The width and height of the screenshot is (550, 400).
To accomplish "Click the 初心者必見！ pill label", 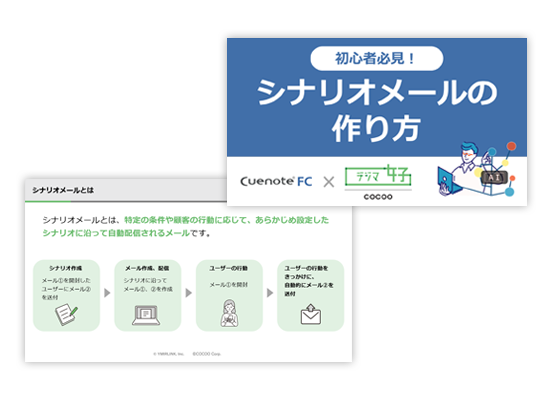I will click(x=377, y=58).
